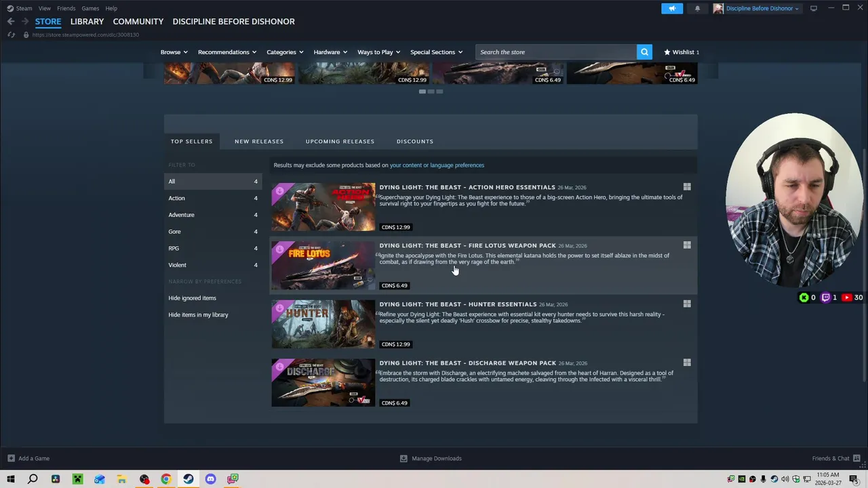The width and height of the screenshot is (868, 488).
Task: Open Dying Light Action Hero Essentials title
Action: (467, 187)
